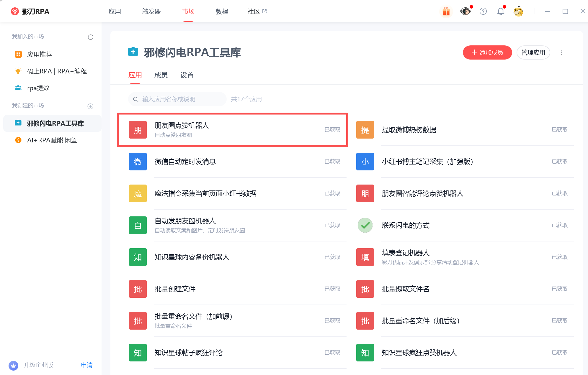Open the user avatar profile
The width and height of the screenshot is (588, 375).
(518, 11)
